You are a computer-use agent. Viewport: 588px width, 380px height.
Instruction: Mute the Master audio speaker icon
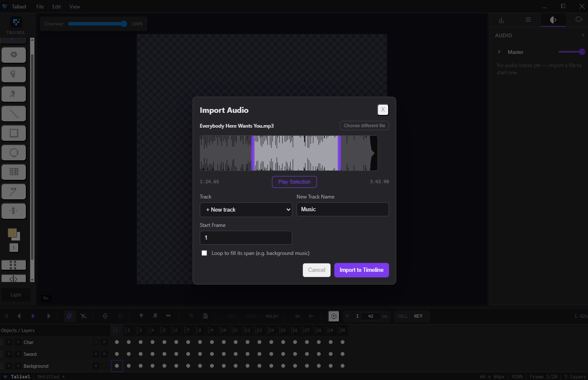pyautogui.click(x=499, y=52)
